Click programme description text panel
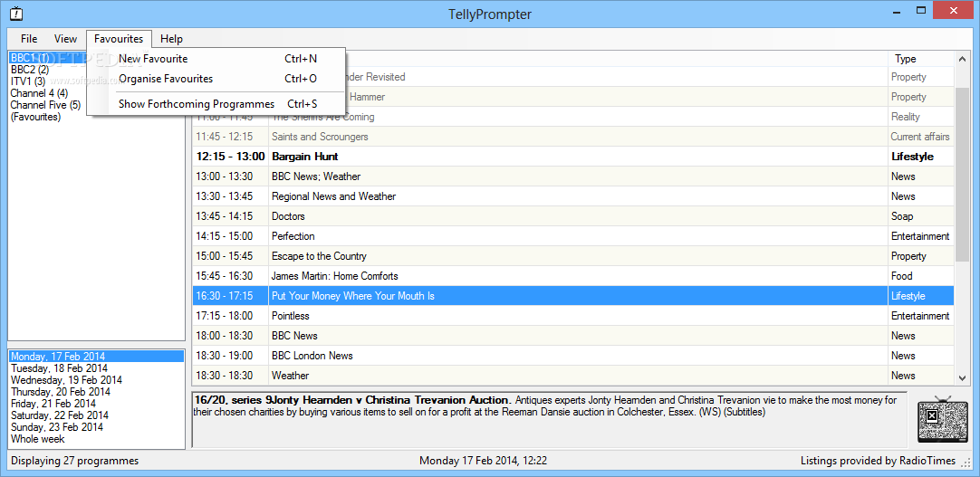 coord(551,419)
